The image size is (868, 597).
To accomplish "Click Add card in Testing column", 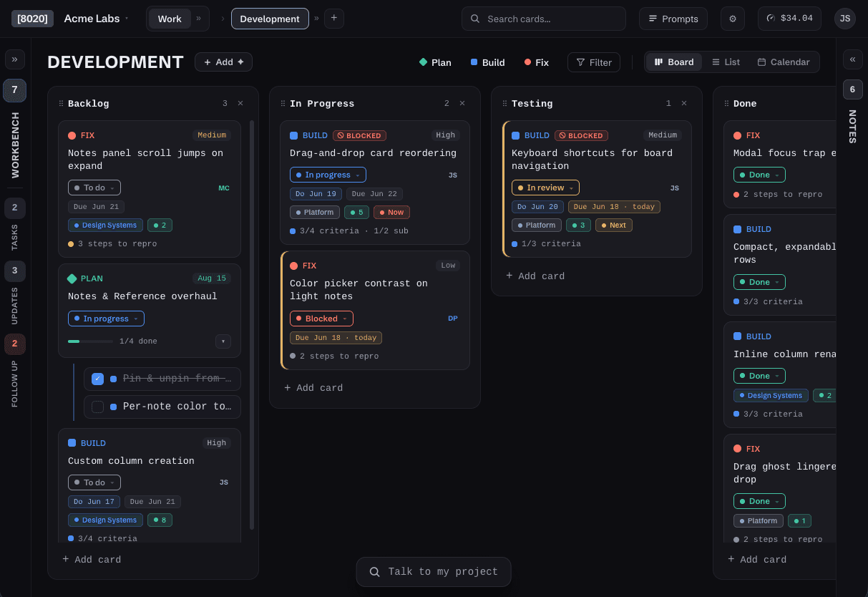I will click(x=535, y=276).
